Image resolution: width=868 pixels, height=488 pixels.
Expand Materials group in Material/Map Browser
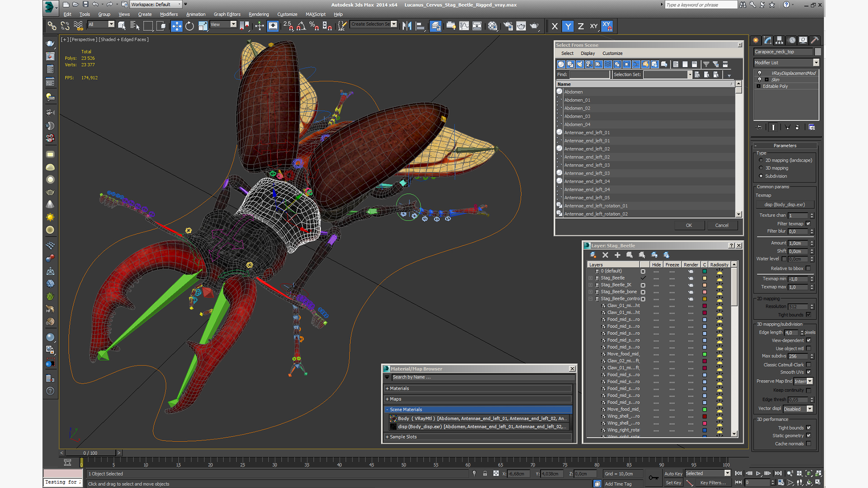coord(478,389)
